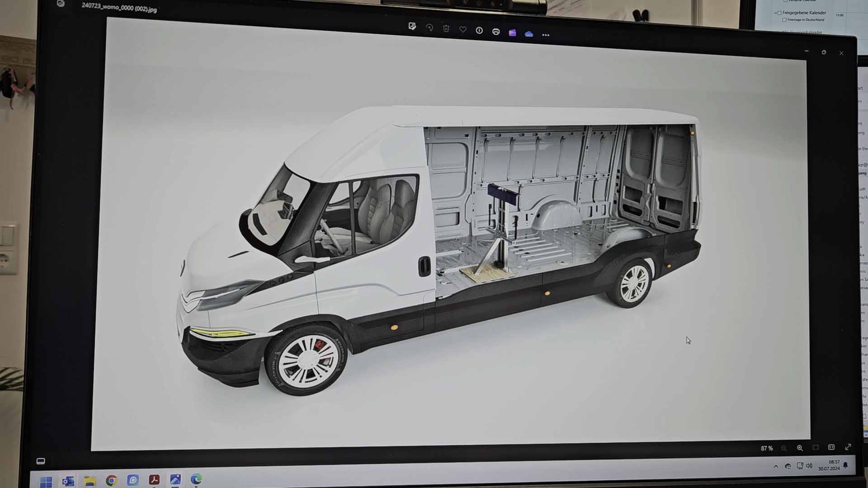Show file info with the info icon
Viewport: 868px width, 488px height.
pyautogui.click(x=479, y=30)
